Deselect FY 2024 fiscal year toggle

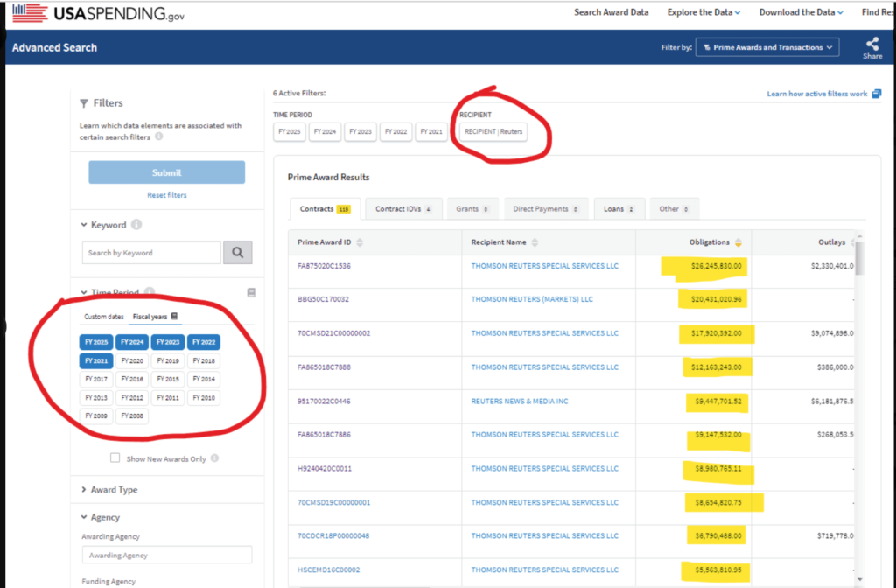[132, 342]
